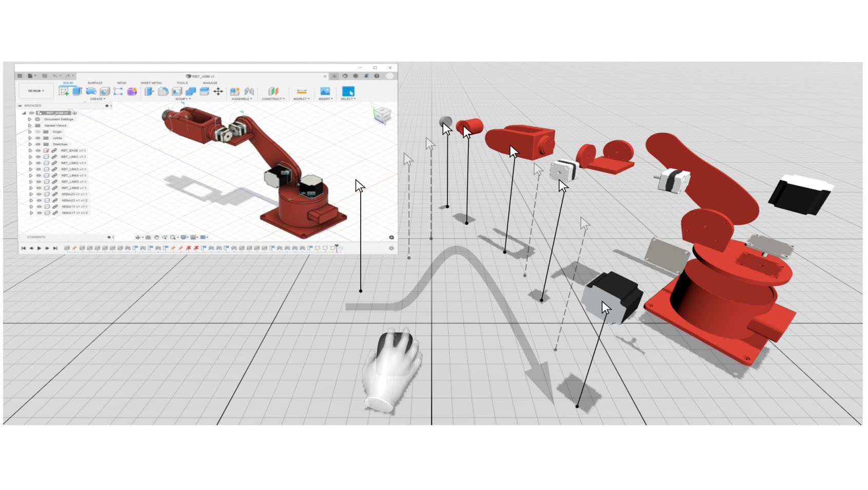
Task: Open the TOOLS ribbon tab
Action: (x=183, y=83)
